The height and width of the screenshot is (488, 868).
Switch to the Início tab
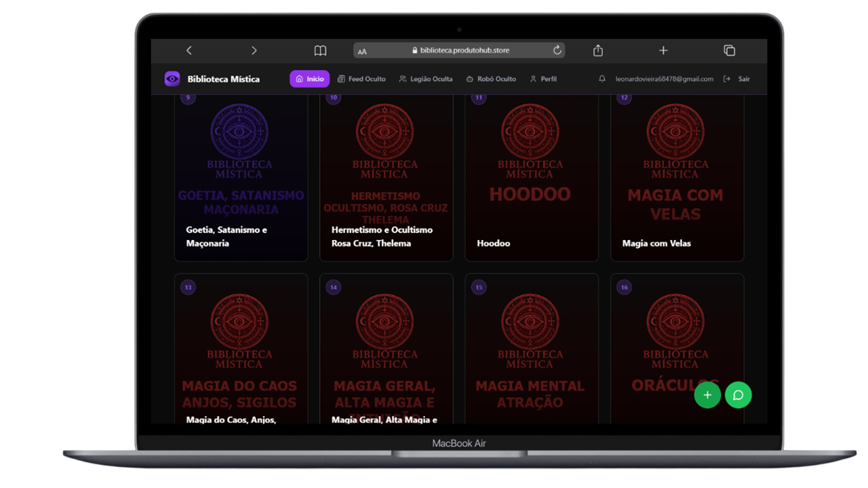(309, 79)
